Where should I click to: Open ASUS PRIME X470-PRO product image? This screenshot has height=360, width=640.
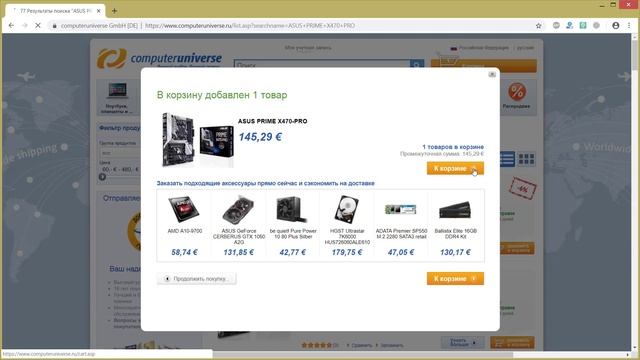pos(198,140)
